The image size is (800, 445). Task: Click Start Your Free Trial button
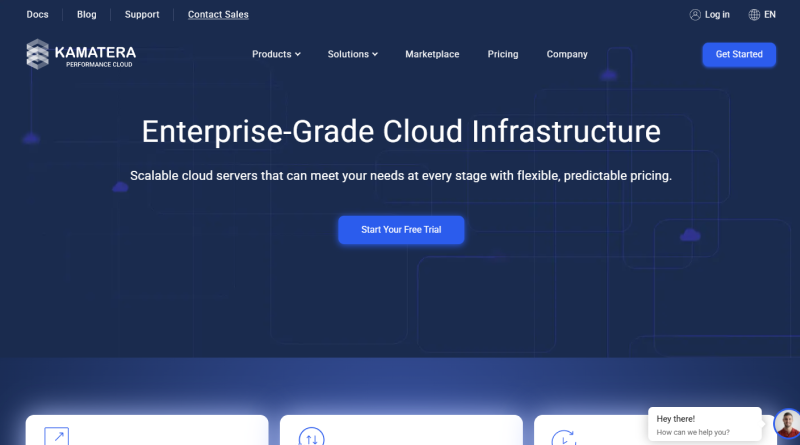(401, 230)
